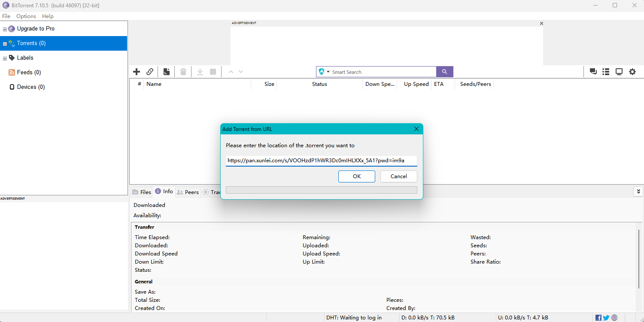644x322 pixels.
Task: Open the Facebook icon in status bar
Action: (x=598, y=318)
